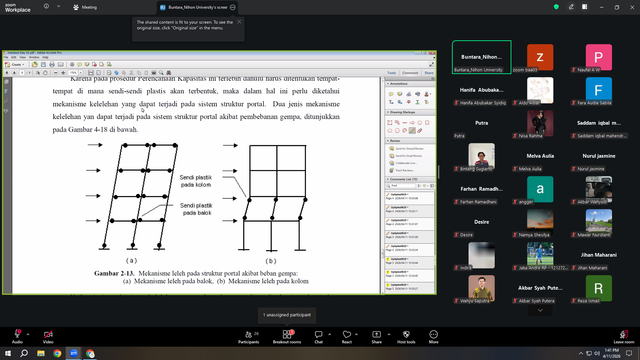
Task: Select the Eraser drawing tool
Action: (x=420, y=131)
